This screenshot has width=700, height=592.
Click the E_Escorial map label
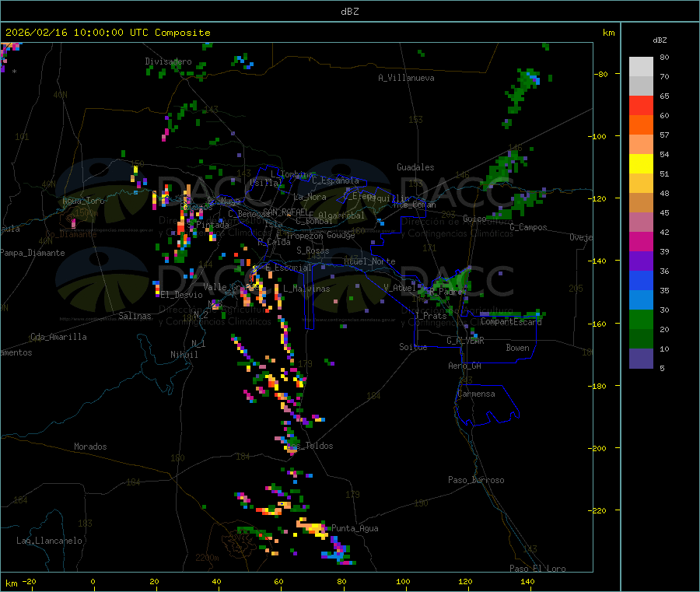pyautogui.click(x=289, y=268)
